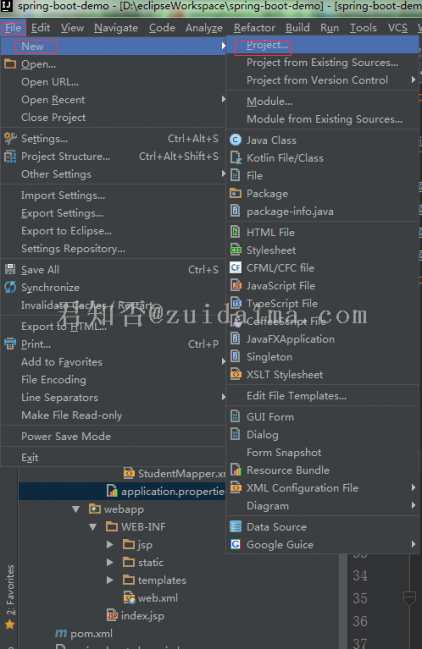Open the Navigate menu
This screenshot has height=649, width=422.
pyautogui.click(x=116, y=28)
